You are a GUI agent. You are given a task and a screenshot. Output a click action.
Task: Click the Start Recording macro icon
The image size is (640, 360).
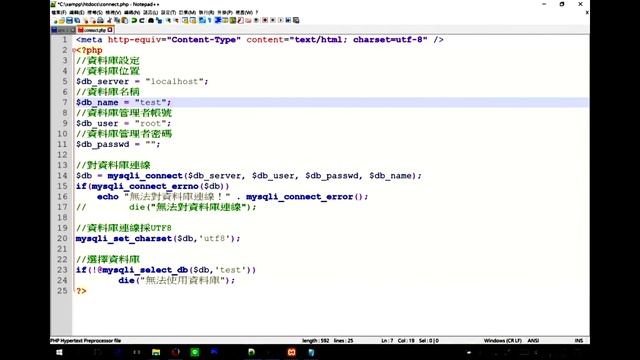[265, 20]
